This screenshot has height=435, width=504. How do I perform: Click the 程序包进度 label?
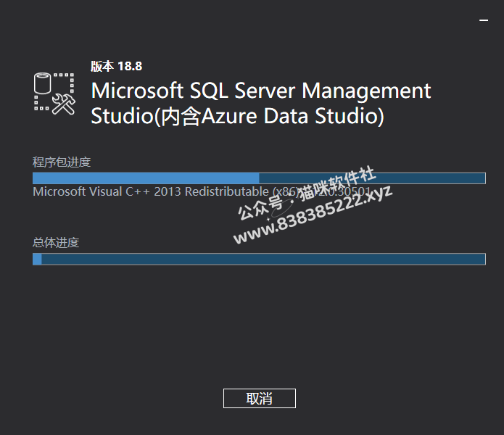click(62, 162)
